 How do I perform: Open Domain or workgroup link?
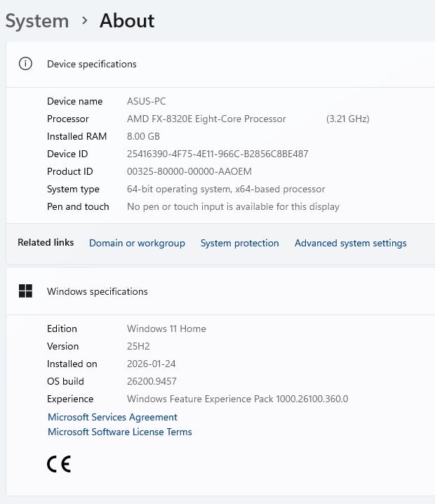pyautogui.click(x=137, y=243)
